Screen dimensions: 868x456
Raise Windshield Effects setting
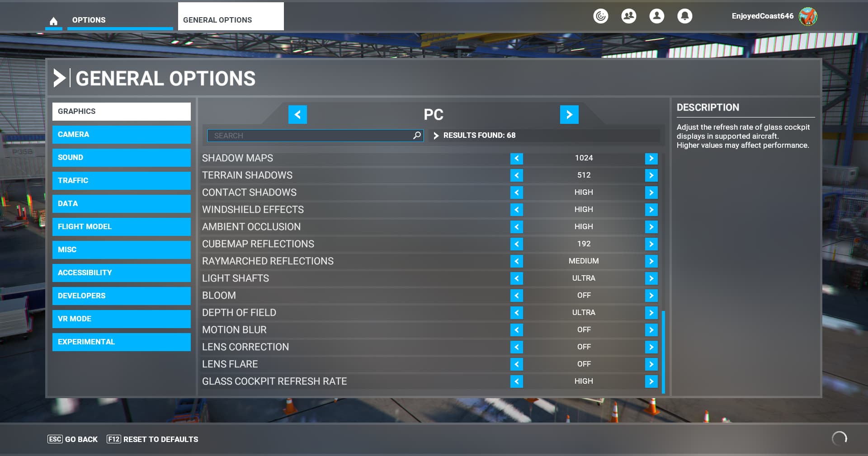click(651, 210)
